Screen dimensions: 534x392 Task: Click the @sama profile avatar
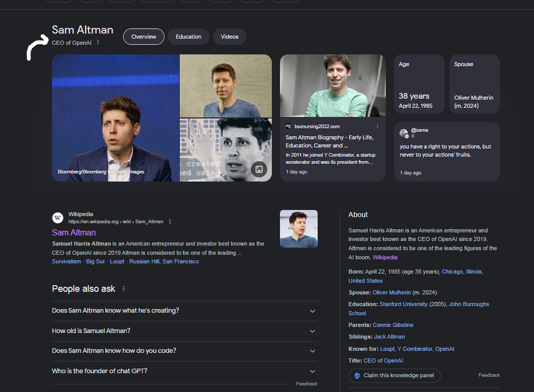click(404, 133)
